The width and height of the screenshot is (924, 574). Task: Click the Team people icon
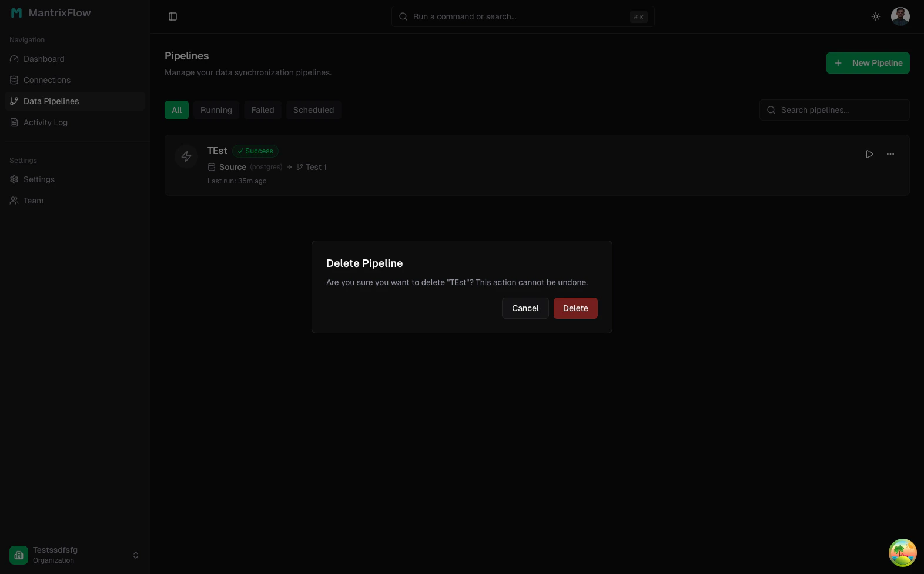click(14, 201)
